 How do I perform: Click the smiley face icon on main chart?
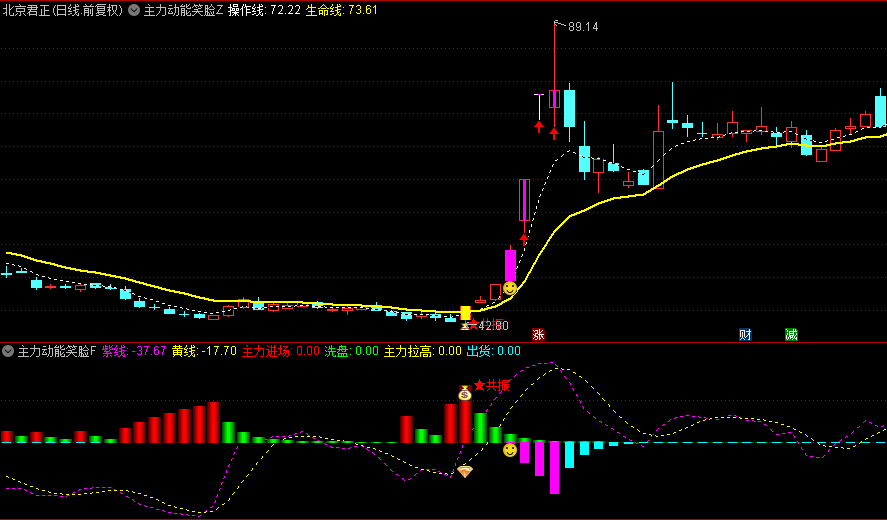click(x=510, y=288)
